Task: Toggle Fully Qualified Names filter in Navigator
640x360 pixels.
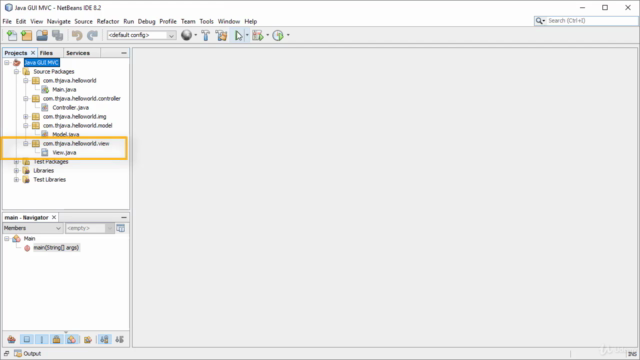Action: (x=87, y=339)
